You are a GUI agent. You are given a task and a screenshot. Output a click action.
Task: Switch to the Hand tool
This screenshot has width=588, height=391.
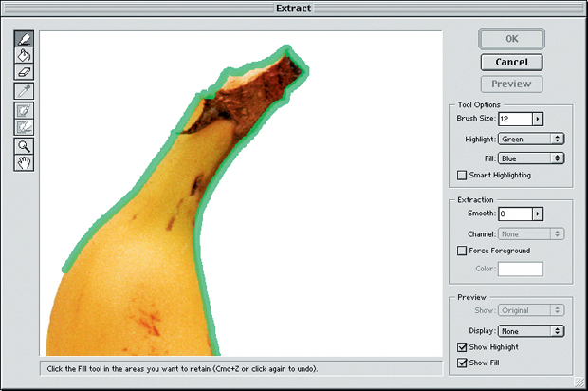coord(24,162)
